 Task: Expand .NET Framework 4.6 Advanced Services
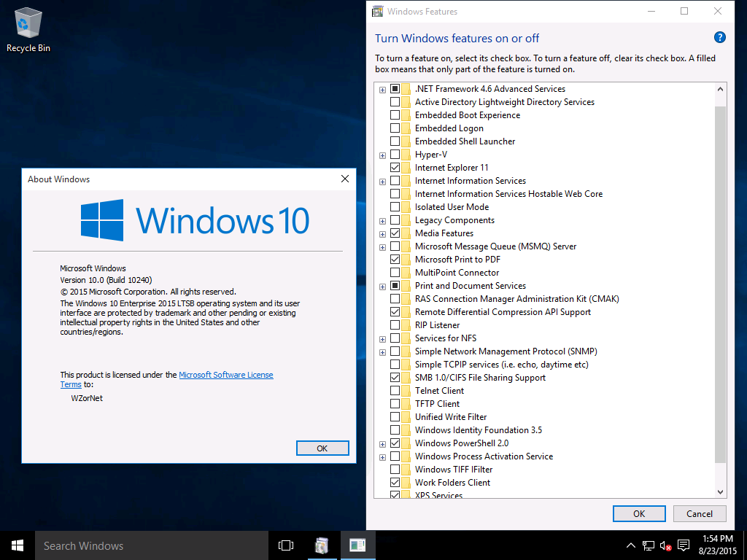click(382, 90)
